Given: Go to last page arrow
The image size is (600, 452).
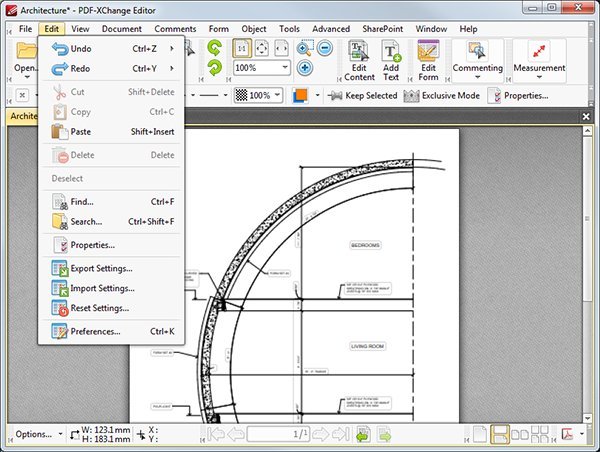Looking at the screenshot, I should point(341,434).
